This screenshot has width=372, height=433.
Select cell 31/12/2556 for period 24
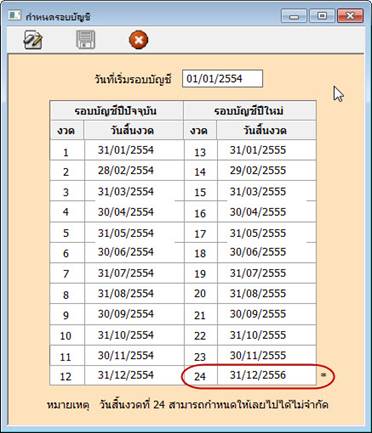266,375
